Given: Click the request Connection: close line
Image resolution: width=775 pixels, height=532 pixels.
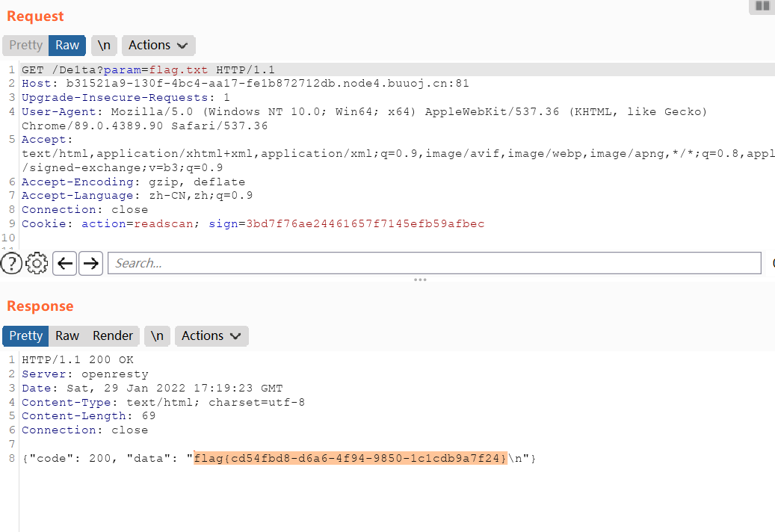Looking at the screenshot, I should (84, 210).
